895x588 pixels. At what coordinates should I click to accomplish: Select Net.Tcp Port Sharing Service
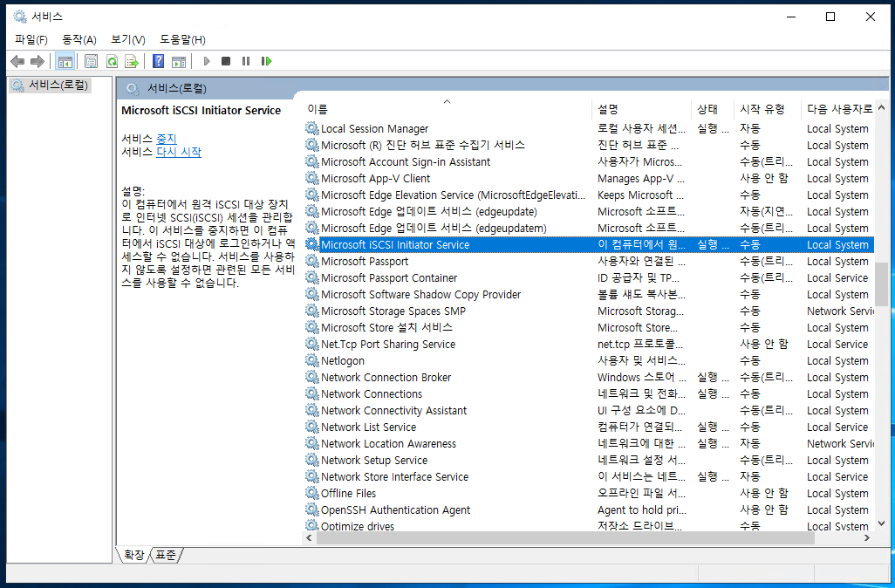coord(589,344)
